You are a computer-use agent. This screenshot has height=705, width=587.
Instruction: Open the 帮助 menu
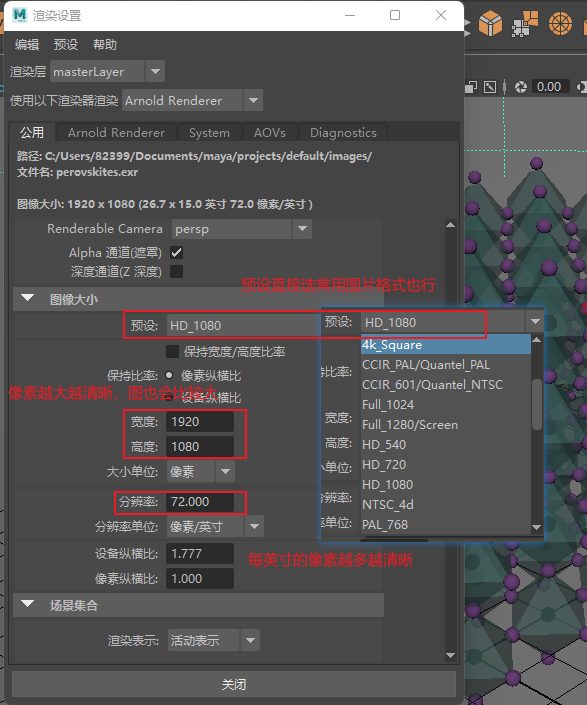coord(105,45)
